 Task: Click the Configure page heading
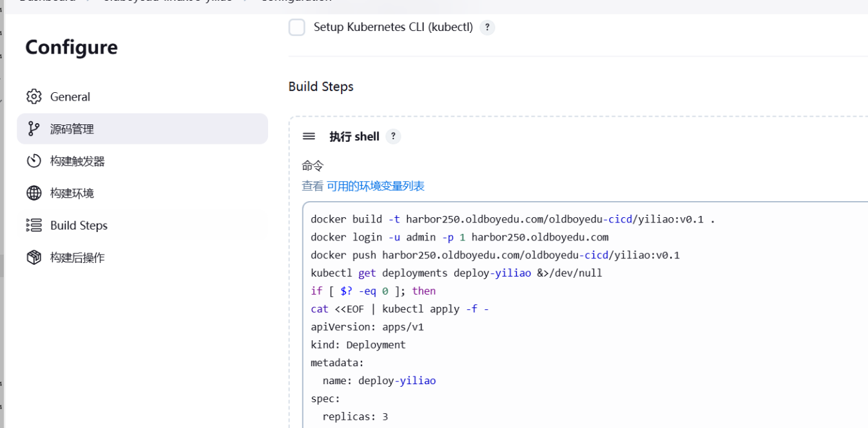pyautogui.click(x=72, y=48)
